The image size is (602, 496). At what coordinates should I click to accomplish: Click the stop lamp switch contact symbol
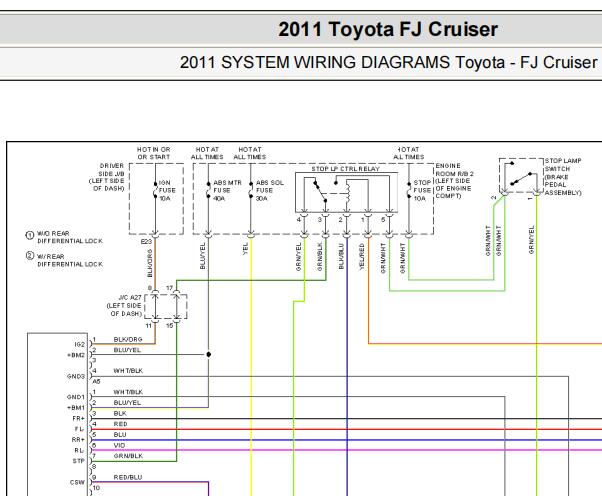521,177
